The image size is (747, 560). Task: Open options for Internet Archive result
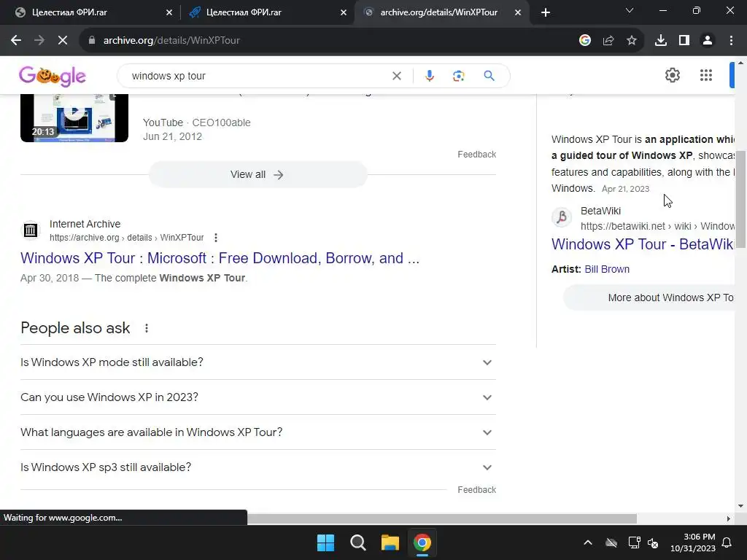point(216,238)
